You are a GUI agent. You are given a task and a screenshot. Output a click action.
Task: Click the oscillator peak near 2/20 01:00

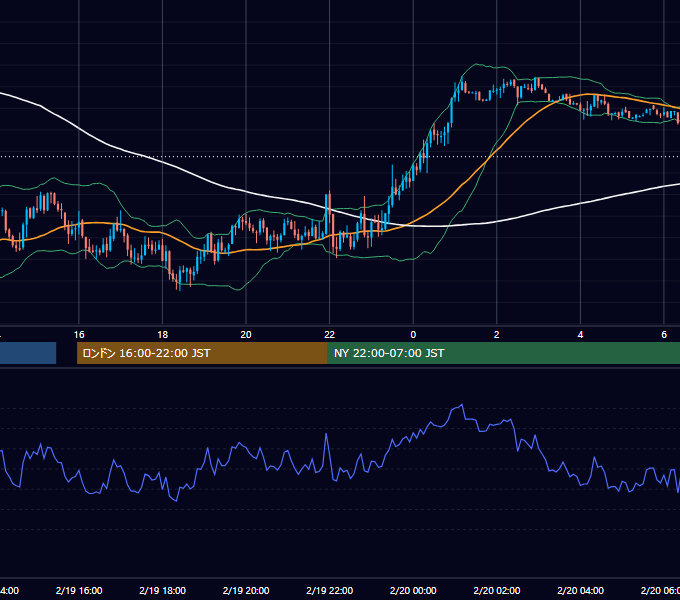click(x=462, y=405)
